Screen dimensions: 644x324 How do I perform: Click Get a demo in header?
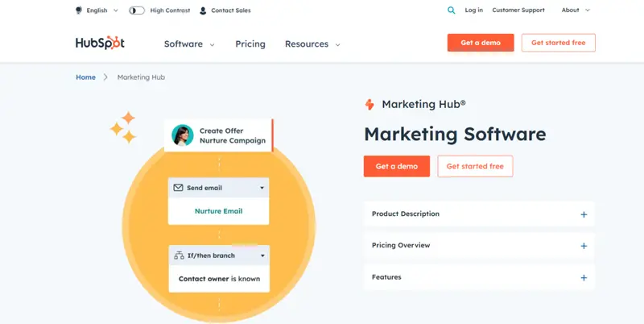(480, 43)
